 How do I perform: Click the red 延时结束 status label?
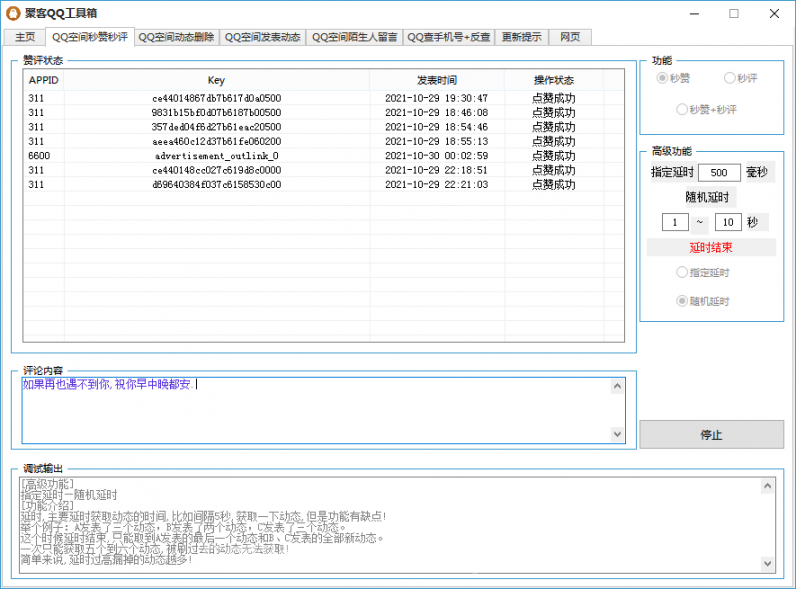tap(711, 248)
